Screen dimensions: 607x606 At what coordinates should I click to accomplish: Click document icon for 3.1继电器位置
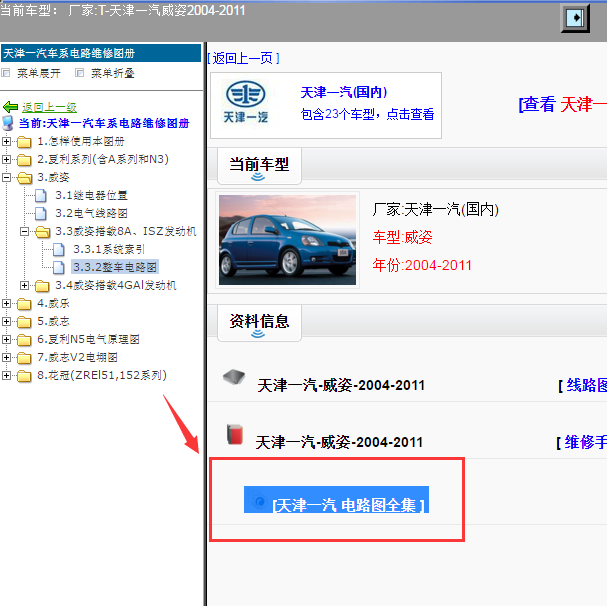click(x=41, y=196)
